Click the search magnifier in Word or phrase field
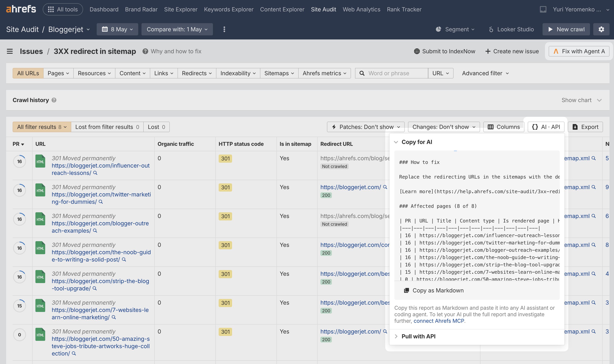 click(362, 73)
